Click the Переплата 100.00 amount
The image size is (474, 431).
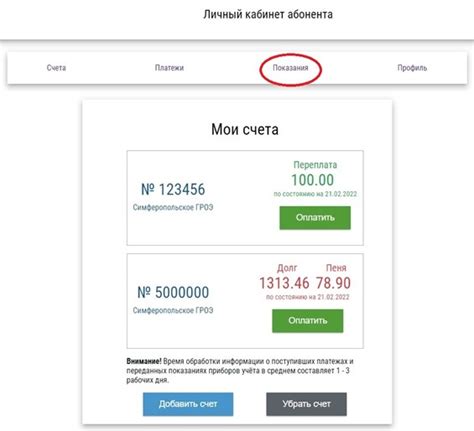click(313, 180)
